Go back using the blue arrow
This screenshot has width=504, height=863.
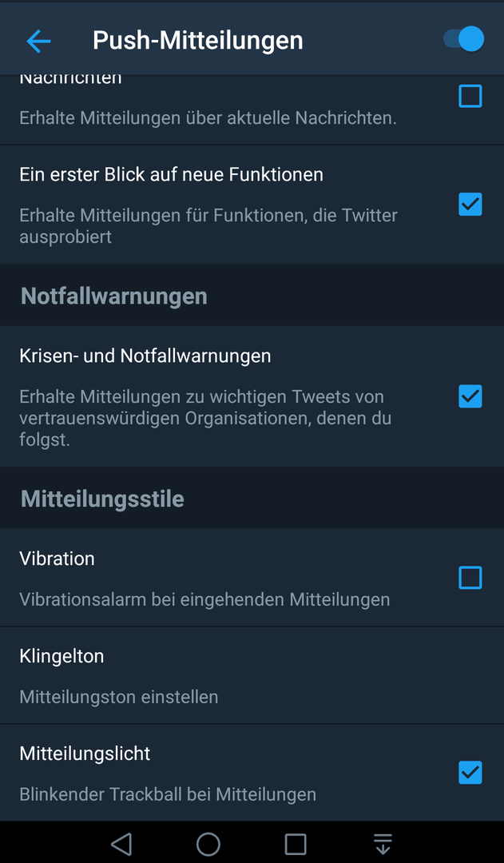[38, 41]
